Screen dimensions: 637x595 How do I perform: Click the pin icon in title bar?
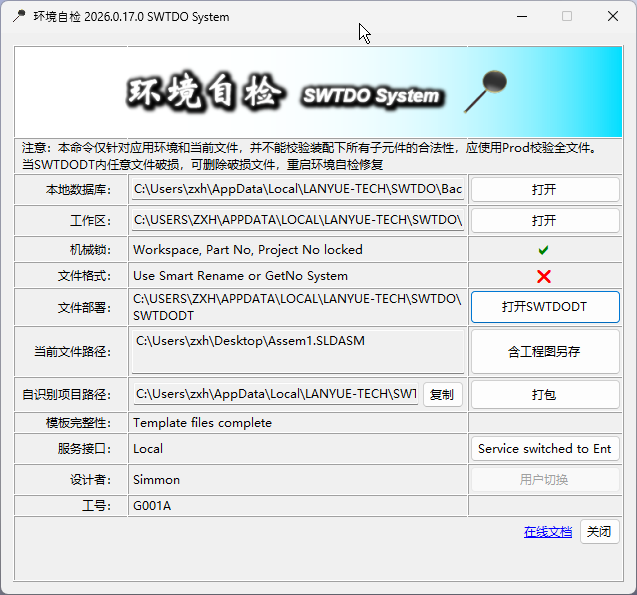point(20,17)
